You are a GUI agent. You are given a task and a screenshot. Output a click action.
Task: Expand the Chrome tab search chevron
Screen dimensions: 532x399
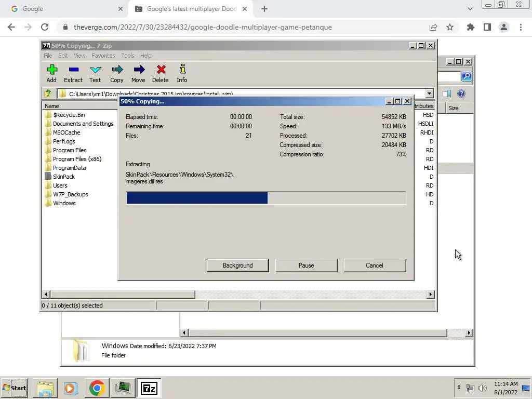(x=470, y=9)
